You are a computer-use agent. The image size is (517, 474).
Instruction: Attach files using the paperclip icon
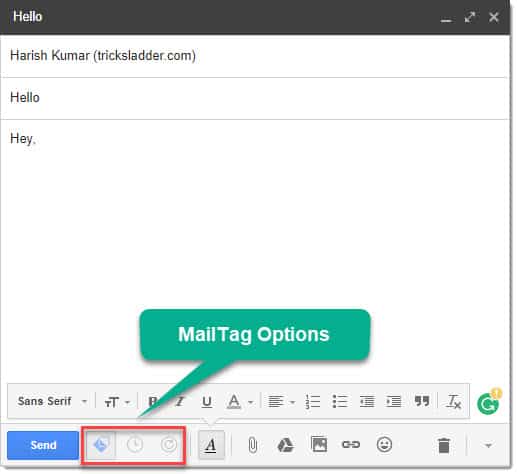point(253,445)
